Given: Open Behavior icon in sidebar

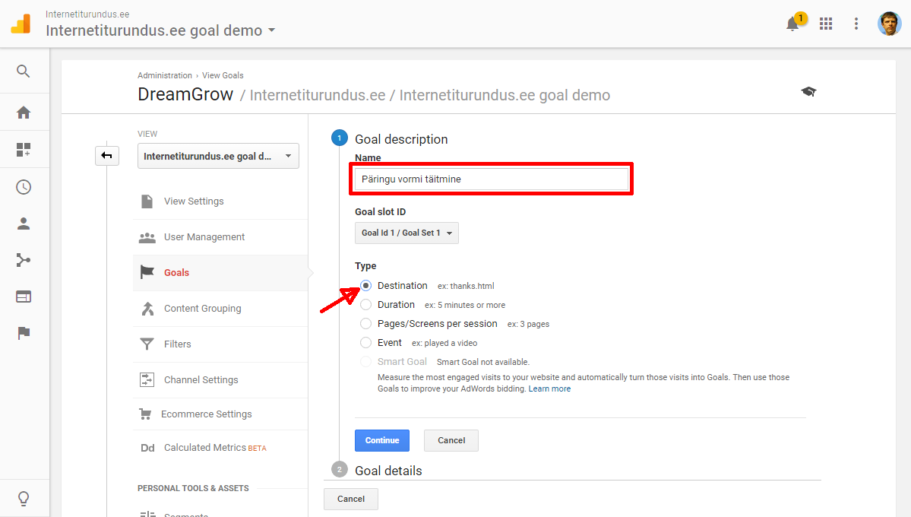Looking at the screenshot, I should 23,297.
